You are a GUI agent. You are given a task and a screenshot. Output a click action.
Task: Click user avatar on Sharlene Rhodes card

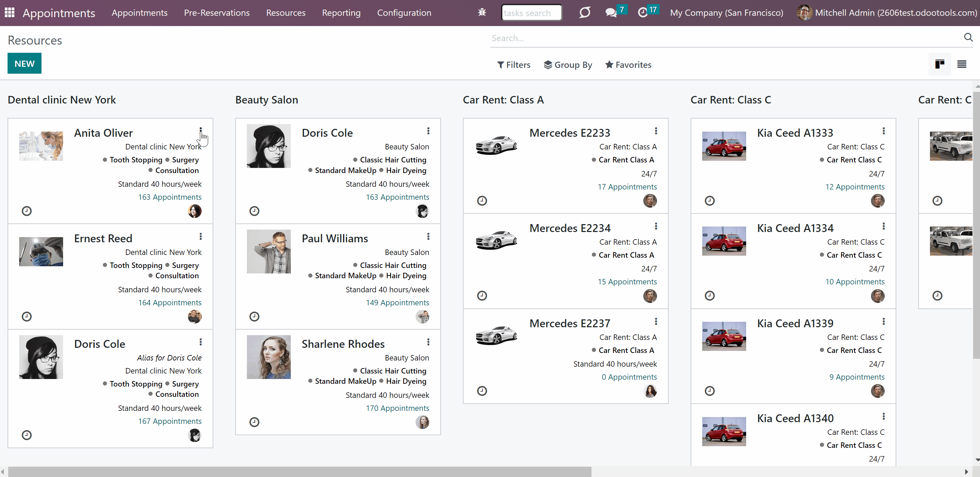422,422
